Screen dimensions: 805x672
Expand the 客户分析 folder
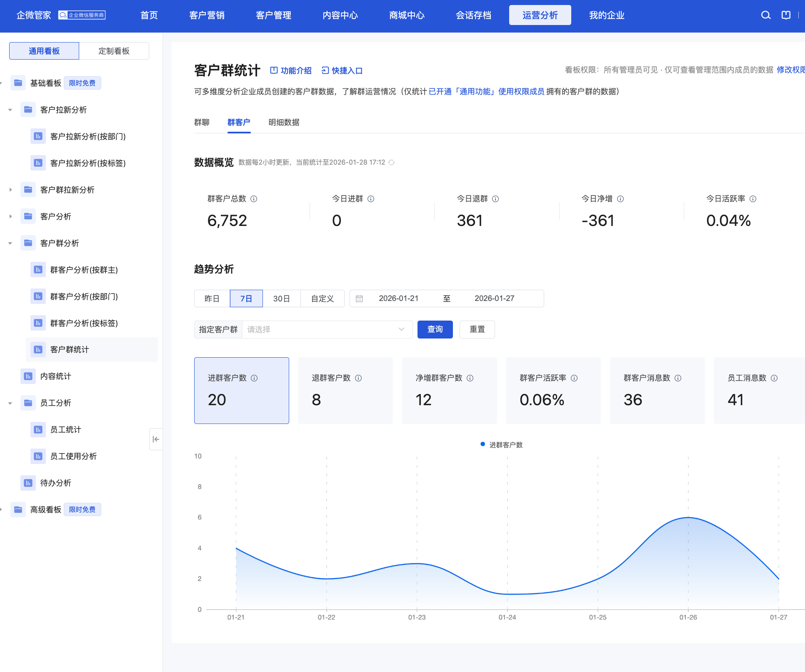tap(10, 216)
